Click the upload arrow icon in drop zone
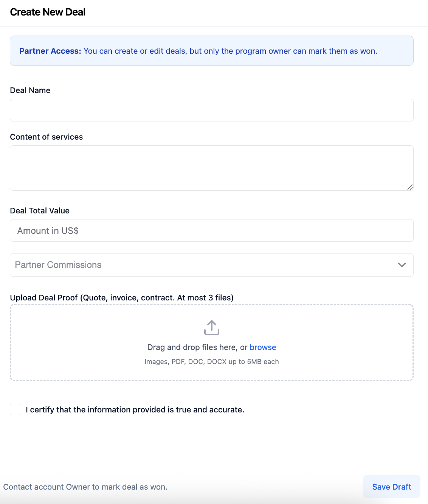 212,328
